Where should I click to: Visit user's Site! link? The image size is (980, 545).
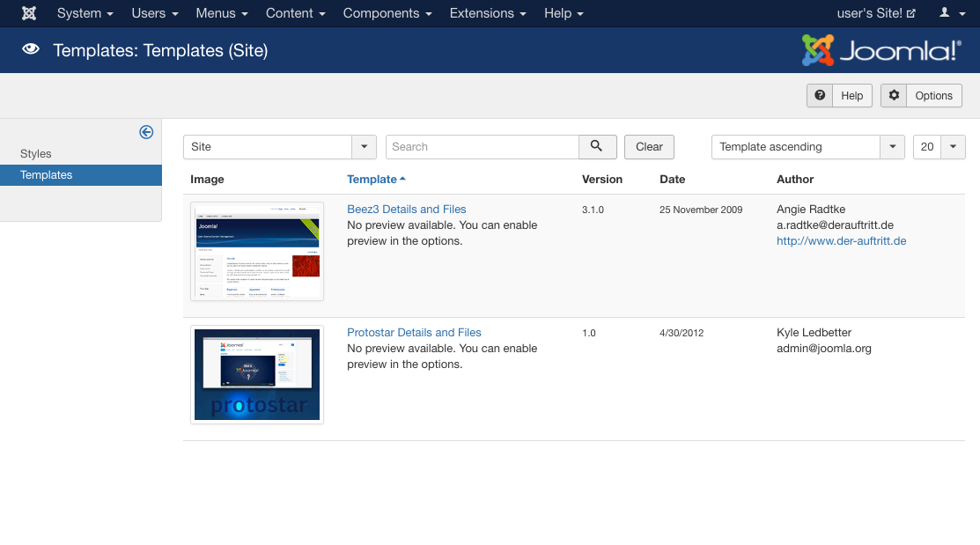[x=876, y=13]
